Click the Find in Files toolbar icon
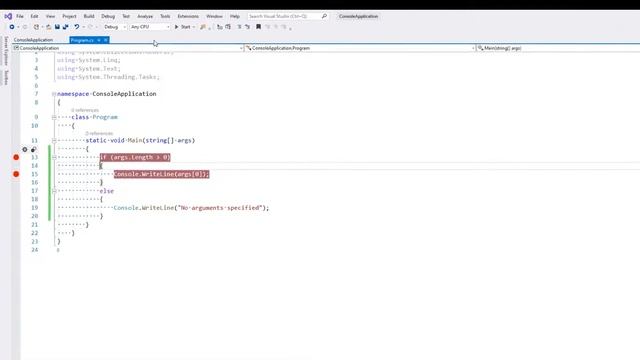Screen dimensions: 640x360 coord(203,27)
